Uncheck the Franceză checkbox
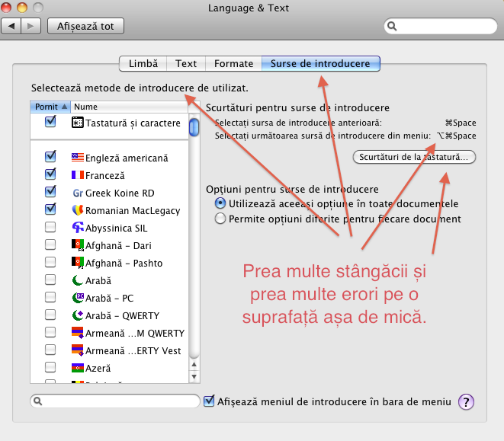504x441 pixels. tap(50, 174)
